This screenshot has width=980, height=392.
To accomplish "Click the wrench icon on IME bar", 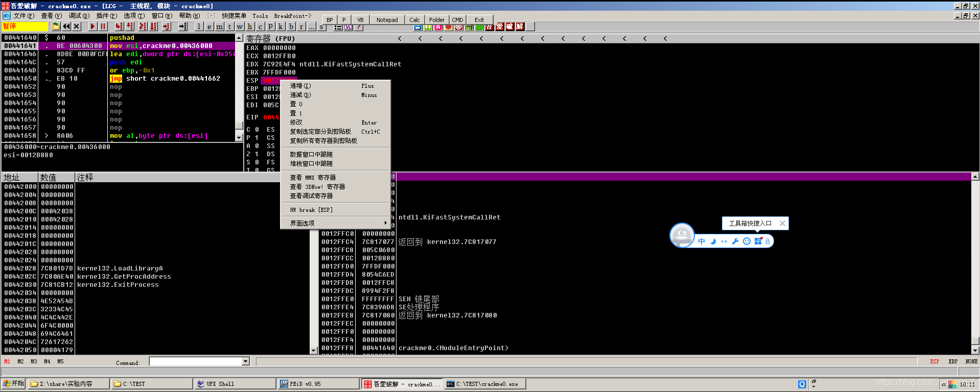I will [x=735, y=241].
